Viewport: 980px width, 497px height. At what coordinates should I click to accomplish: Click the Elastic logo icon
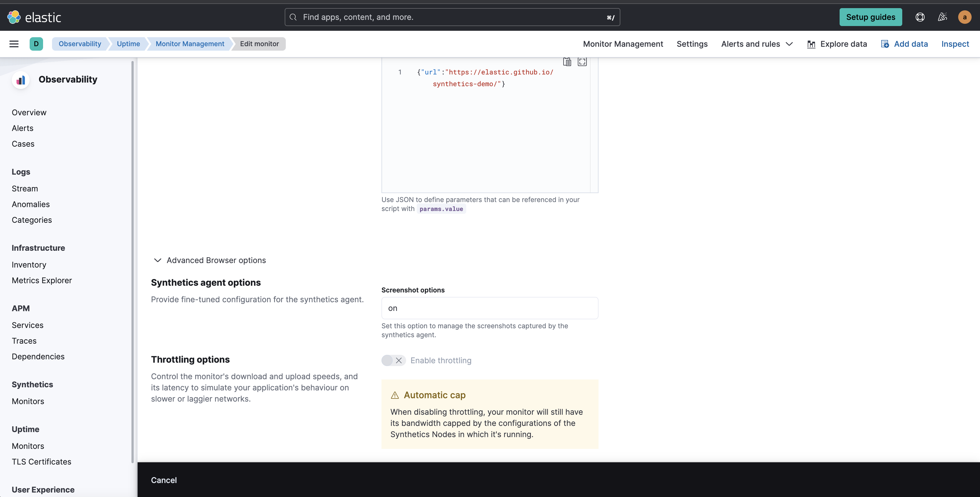[14, 17]
